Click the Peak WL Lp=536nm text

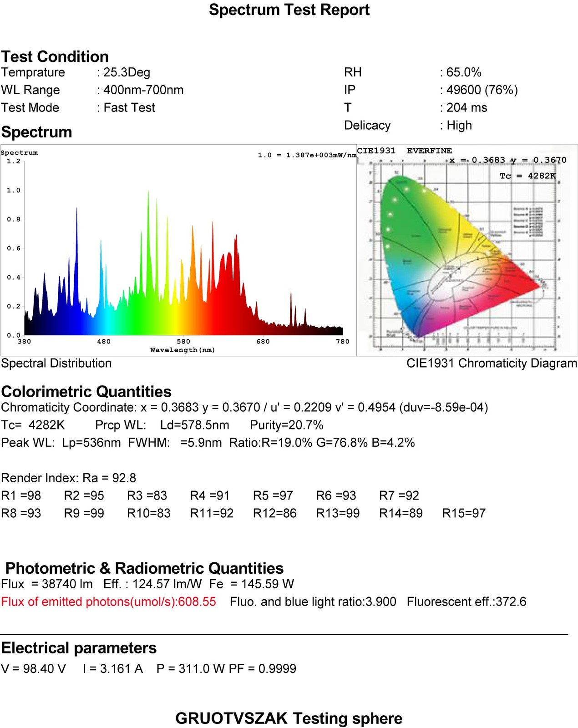[x=61, y=443]
